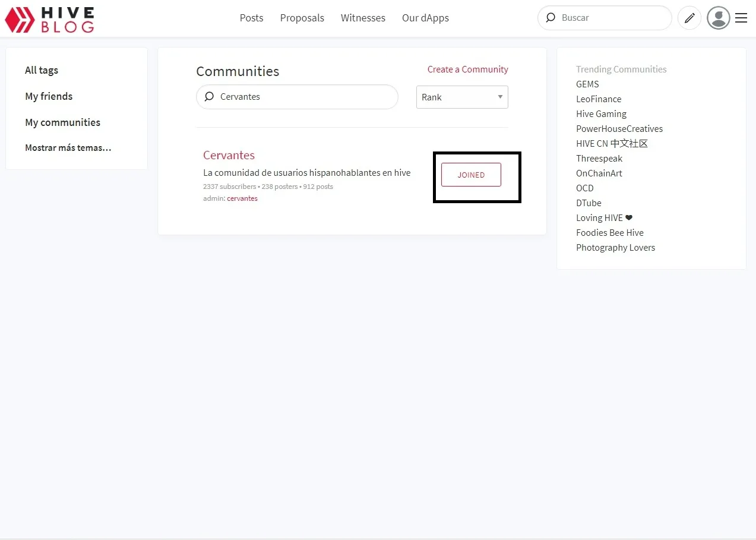Focus the top Buscar search field
This screenshot has width=756, height=540.
tap(605, 18)
